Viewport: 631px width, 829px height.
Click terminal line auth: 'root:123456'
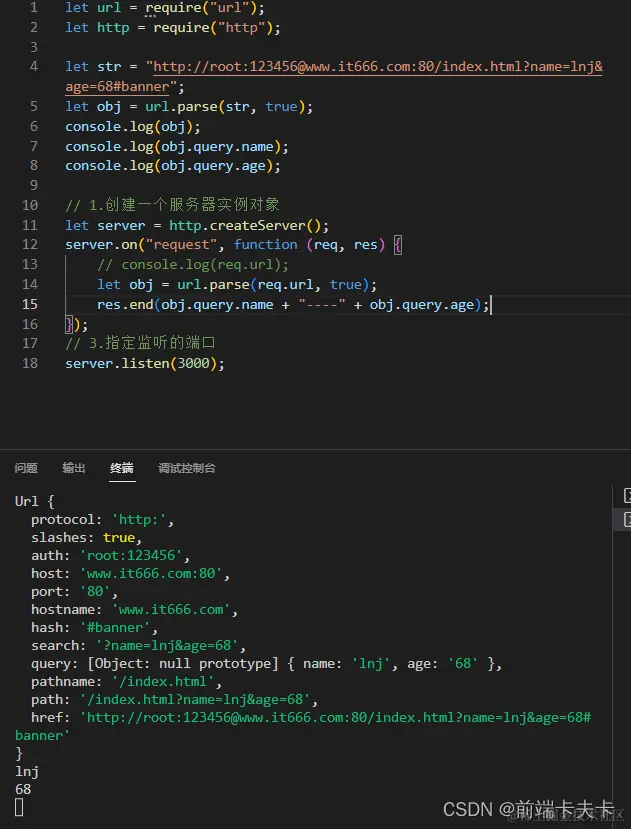(111, 556)
